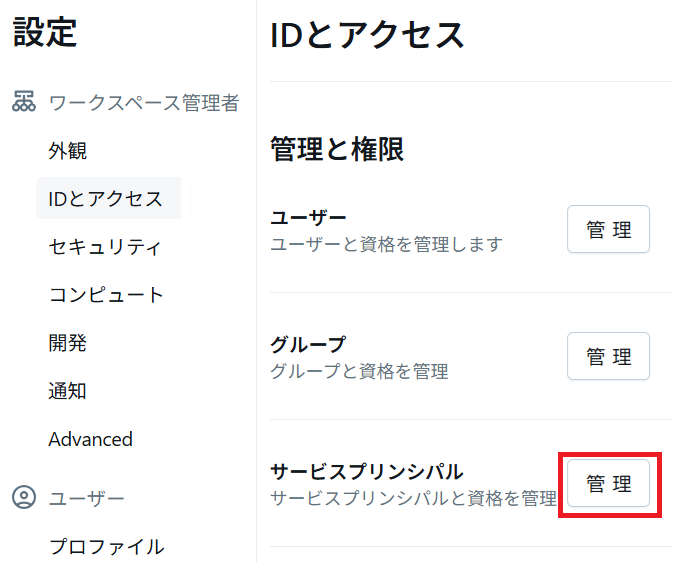Click the 管理と権限 heading

337,149
